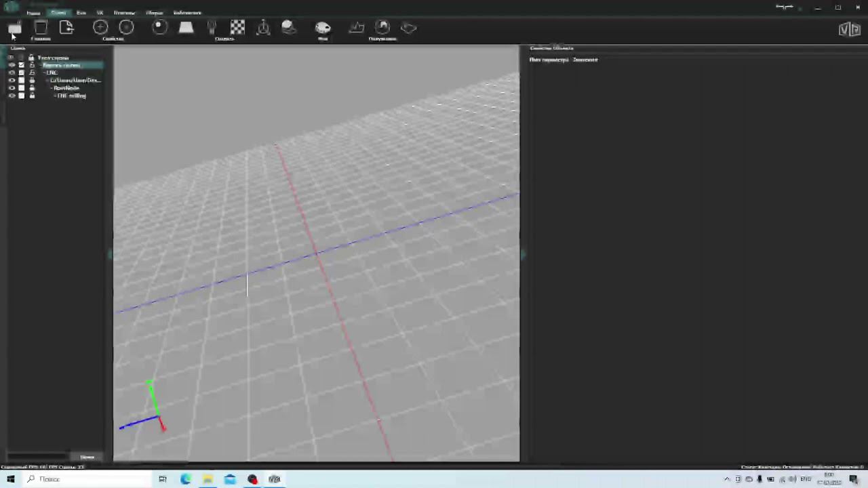868x488 pixels.
Task: Click the lock icon on the C:/Users path row
Action: click(x=32, y=80)
